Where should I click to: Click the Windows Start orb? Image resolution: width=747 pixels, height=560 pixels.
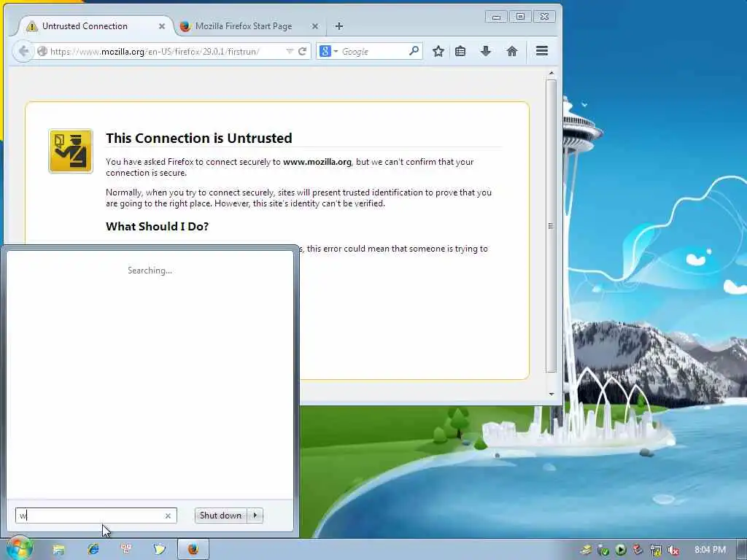point(19,548)
